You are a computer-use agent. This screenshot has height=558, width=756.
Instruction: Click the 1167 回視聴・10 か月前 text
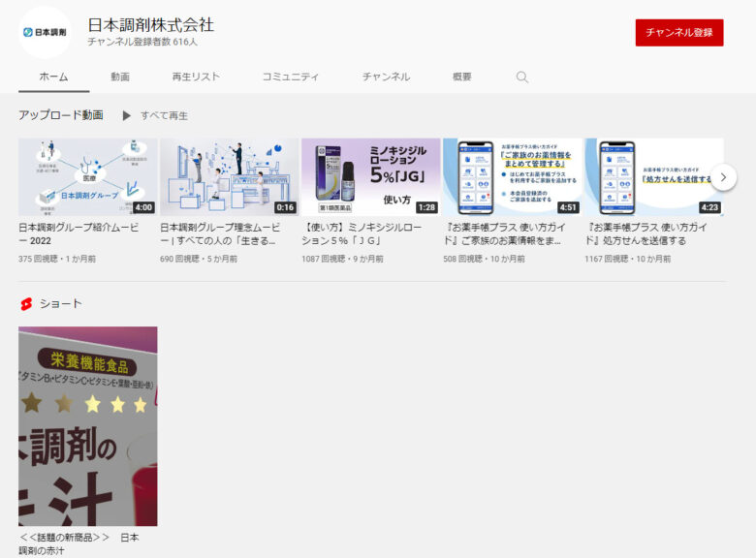[628, 259]
